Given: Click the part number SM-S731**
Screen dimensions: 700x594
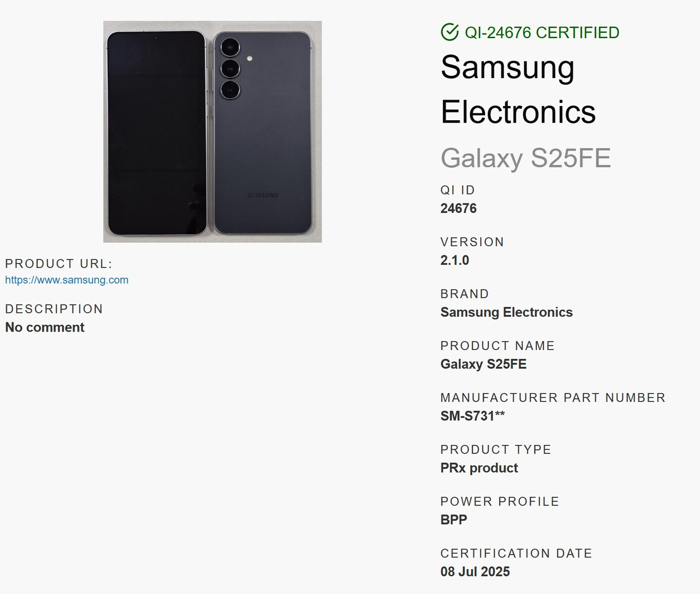Looking at the screenshot, I should (472, 416).
